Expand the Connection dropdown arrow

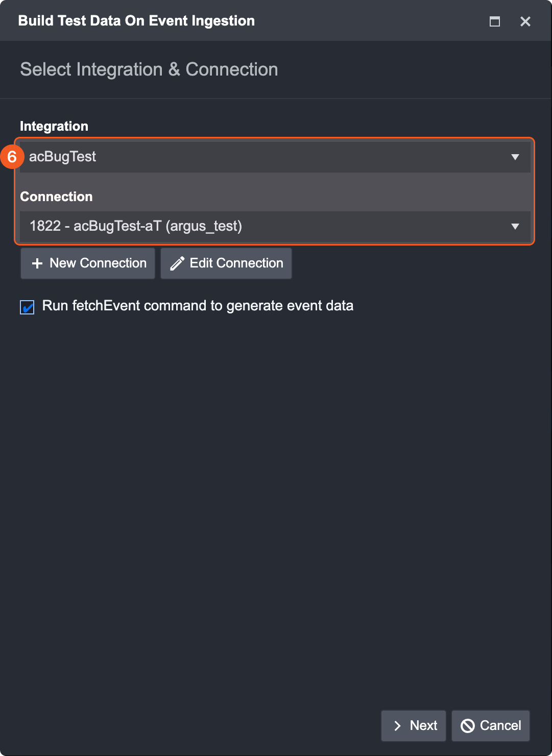(x=515, y=227)
